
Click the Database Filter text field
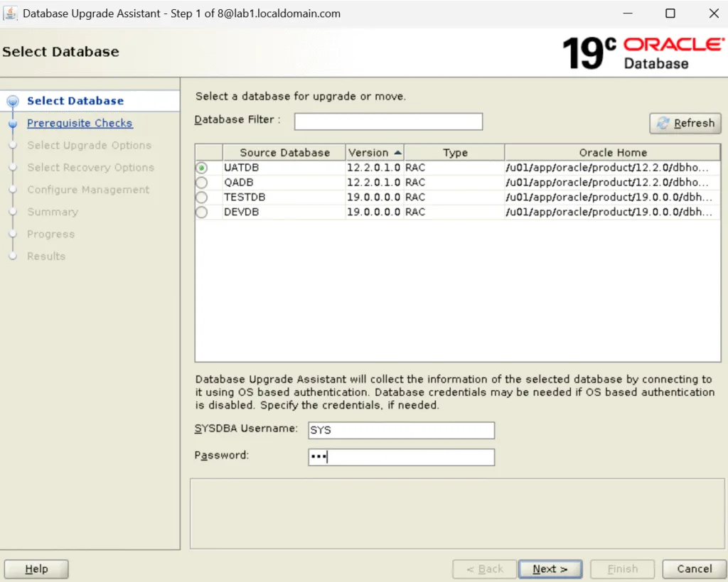pyautogui.click(x=388, y=122)
